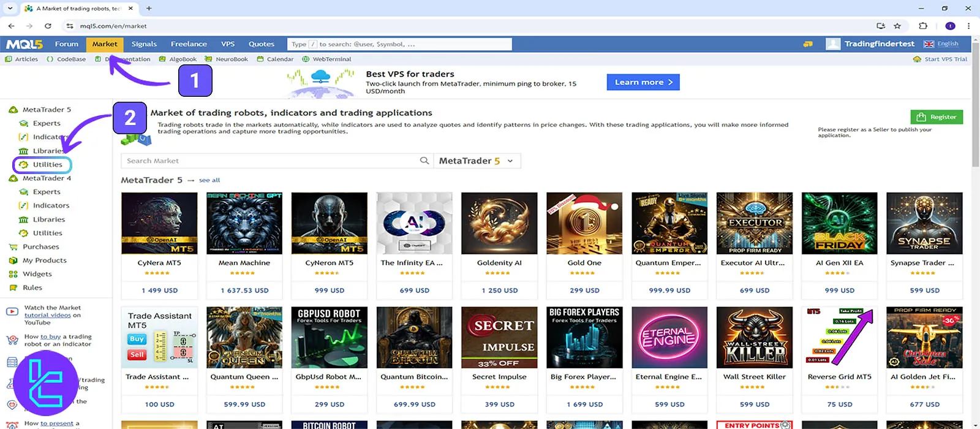Click the YouTube tutorial videos icon
Screen dimensions: 980x429
click(12, 312)
